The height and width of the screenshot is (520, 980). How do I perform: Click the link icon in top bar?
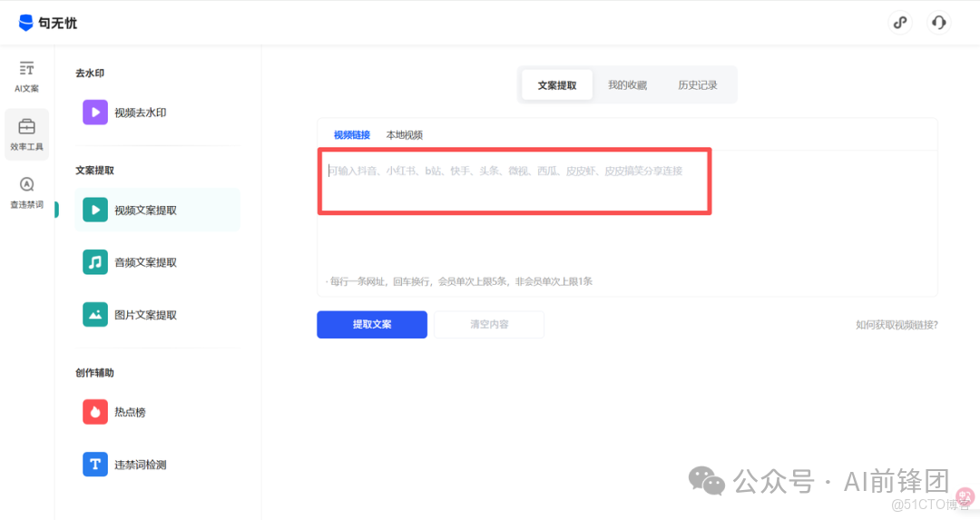pyautogui.click(x=900, y=23)
